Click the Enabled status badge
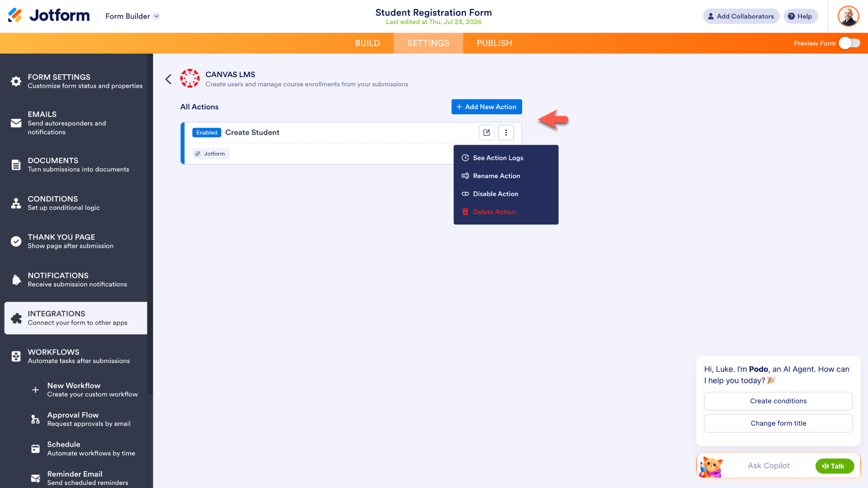 tap(206, 133)
